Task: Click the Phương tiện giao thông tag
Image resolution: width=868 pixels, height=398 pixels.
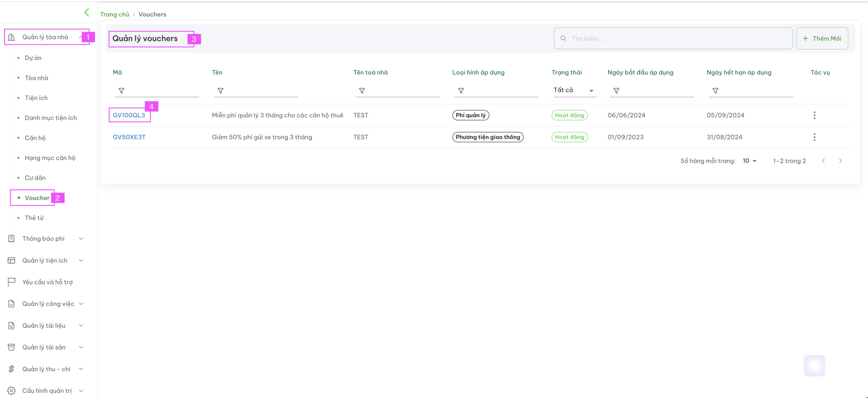Action: point(488,137)
